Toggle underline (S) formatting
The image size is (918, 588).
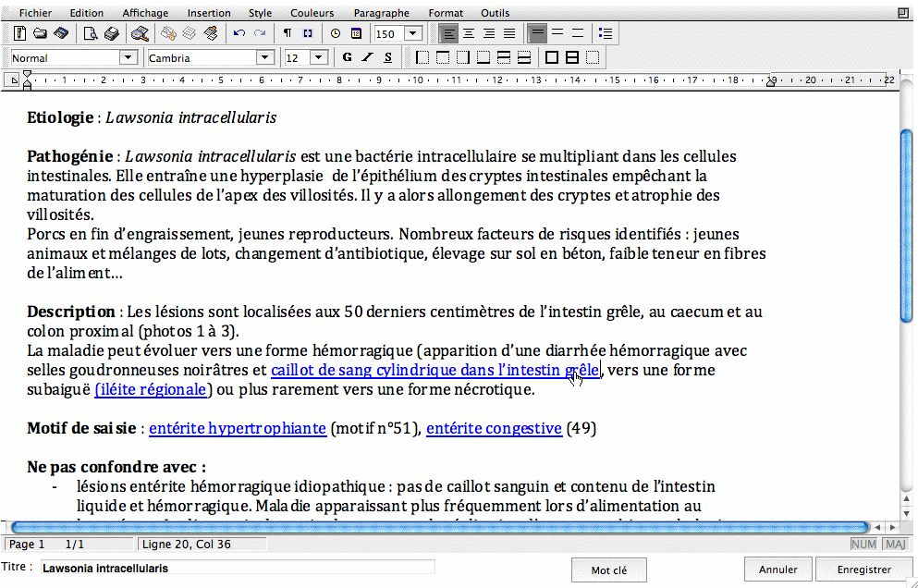[387, 58]
